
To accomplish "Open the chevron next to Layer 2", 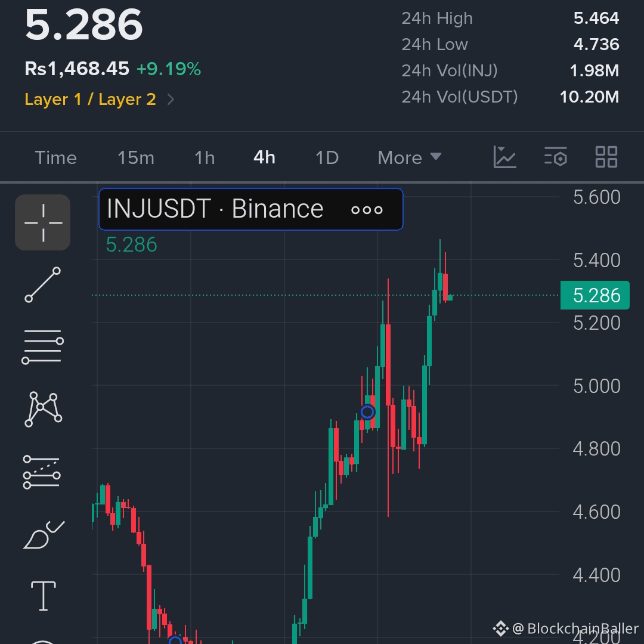I will click(171, 100).
